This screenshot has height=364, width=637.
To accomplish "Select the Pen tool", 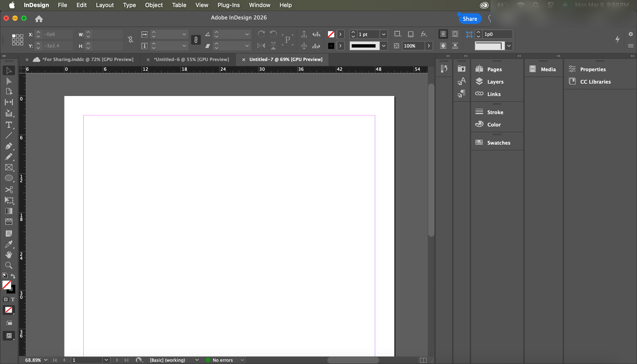I will click(9, 146).
